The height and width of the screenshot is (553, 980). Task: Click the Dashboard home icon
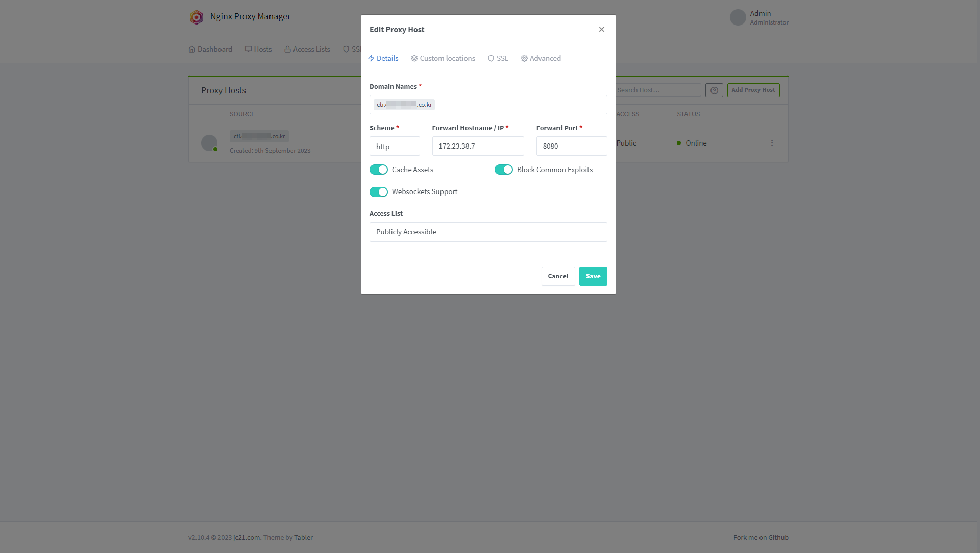click(192, 50)
